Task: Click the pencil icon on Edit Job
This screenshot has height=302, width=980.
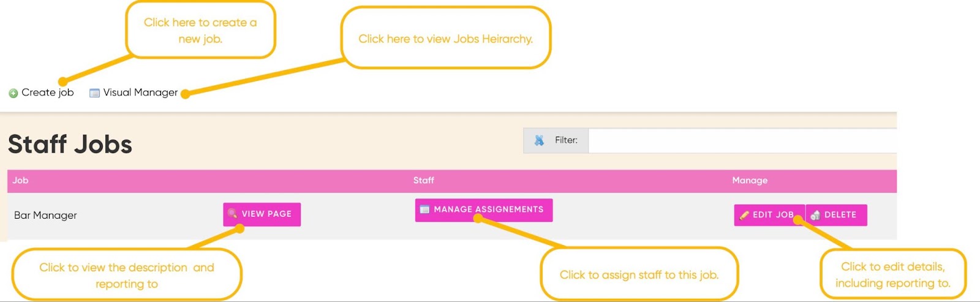Action: 744,215
